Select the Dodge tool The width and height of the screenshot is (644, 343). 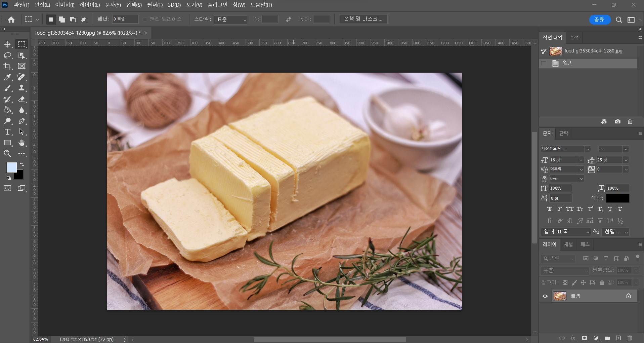click(7, 121)
